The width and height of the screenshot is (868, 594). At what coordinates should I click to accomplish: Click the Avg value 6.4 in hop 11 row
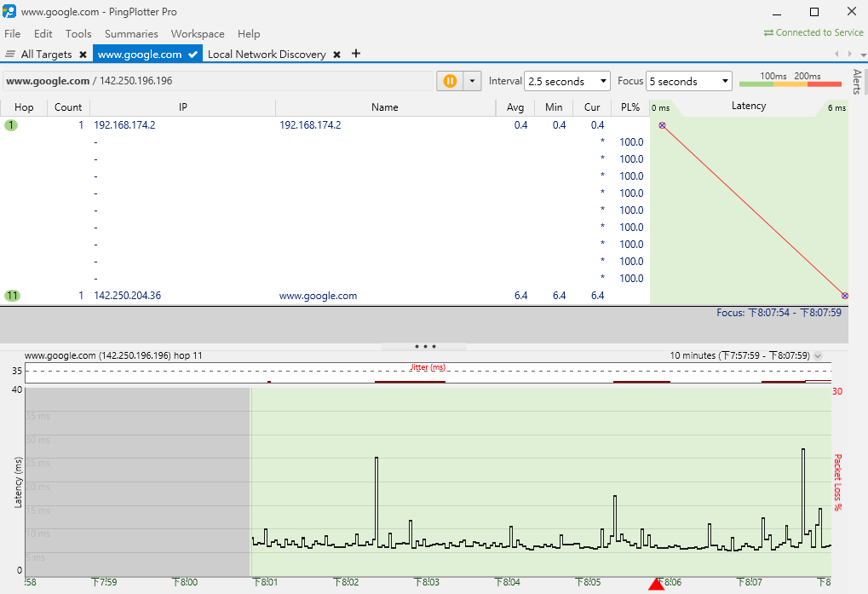(x=521, y=296)
